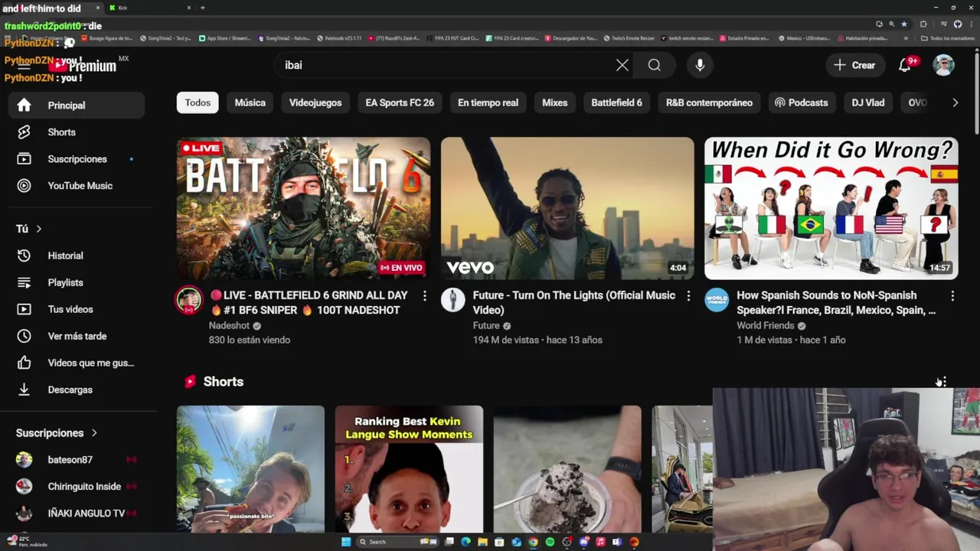980x551 pixels.
Task: Open a new browser tab with plus
Action: [x=203, y=8]
